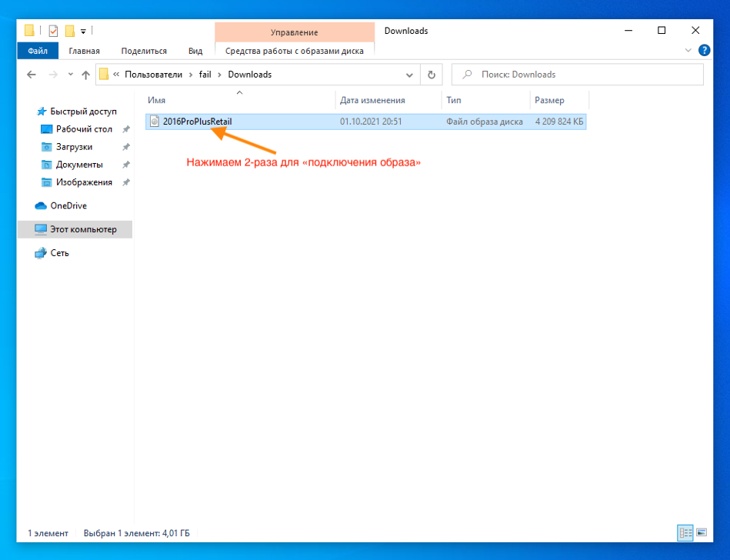The image size is (730, 560).
Task: Click Downloads in the address bar path
Action: pyautogui.click(x=249, y=75)
